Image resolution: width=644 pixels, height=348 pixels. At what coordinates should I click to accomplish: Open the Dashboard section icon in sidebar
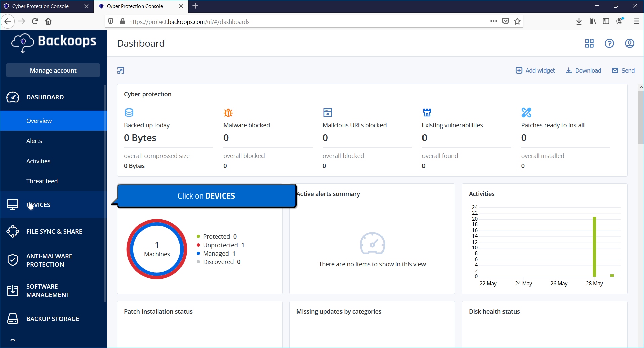coord(13,97)
